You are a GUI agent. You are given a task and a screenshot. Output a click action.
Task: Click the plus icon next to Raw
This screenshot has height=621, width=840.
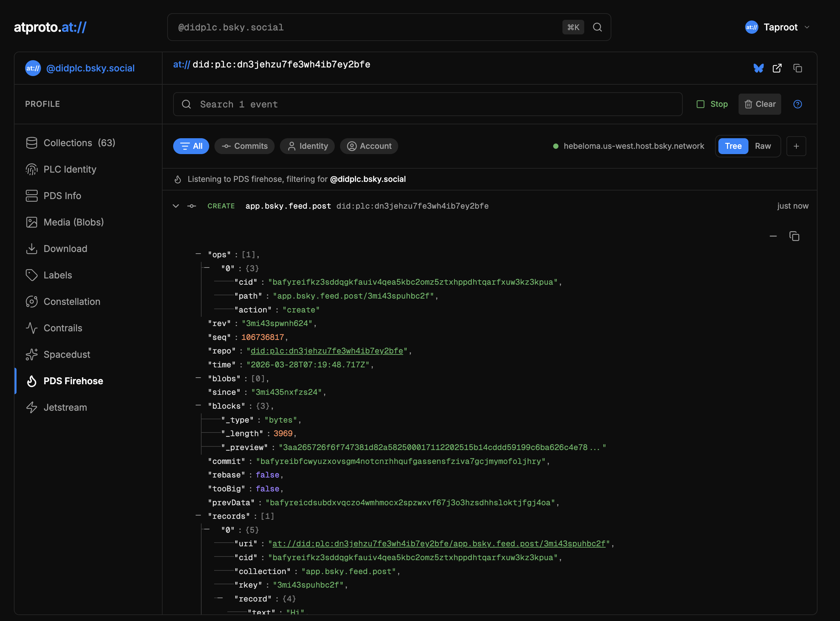(796, 146)
